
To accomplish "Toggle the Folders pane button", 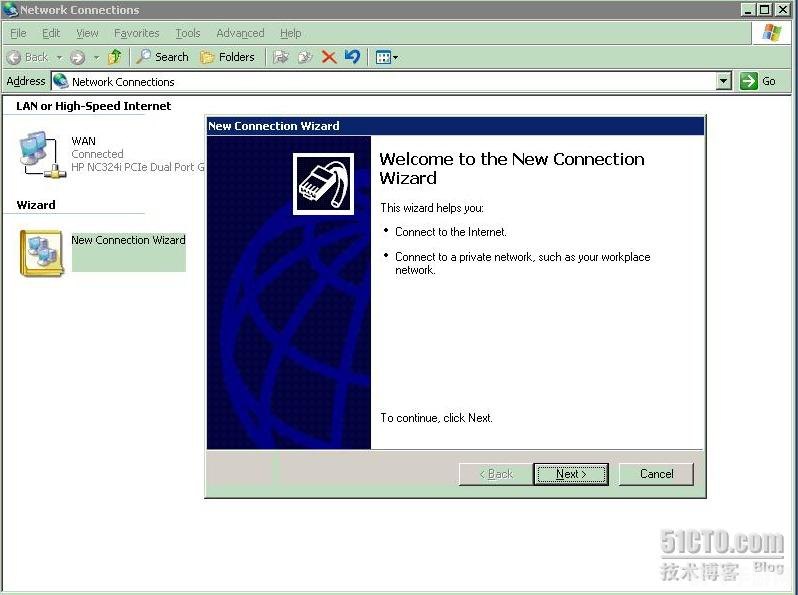I will click(x=227, y=57).
